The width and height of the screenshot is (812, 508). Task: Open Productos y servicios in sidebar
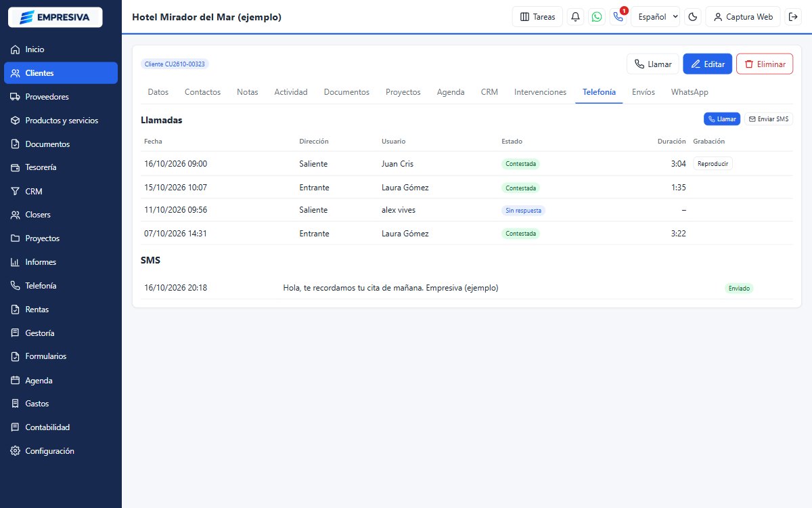(61, 121)
